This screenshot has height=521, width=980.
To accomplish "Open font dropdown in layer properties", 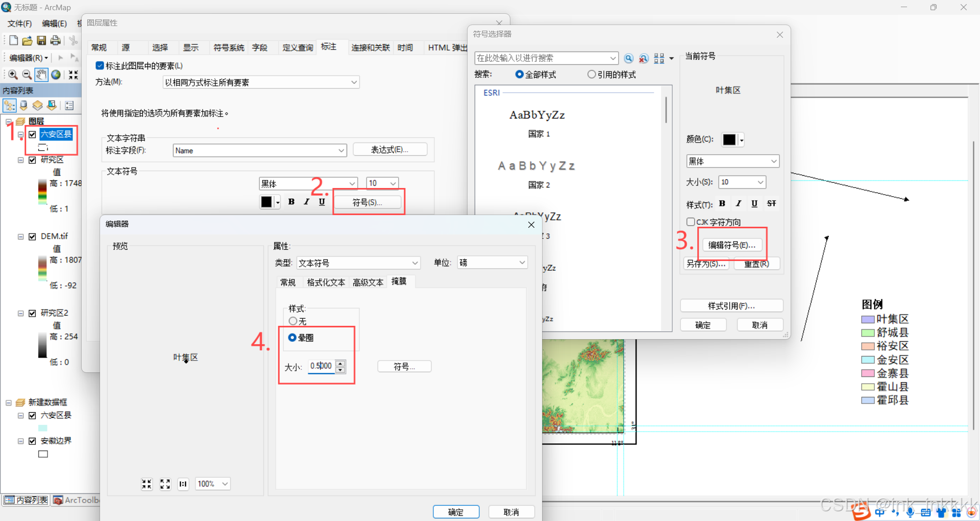I will pos(352,183).
